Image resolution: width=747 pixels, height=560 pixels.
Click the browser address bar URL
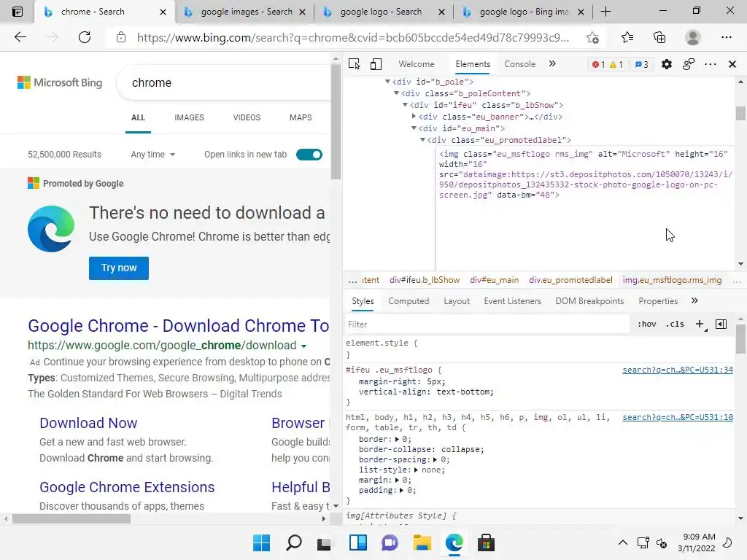(x=353, y=37)
